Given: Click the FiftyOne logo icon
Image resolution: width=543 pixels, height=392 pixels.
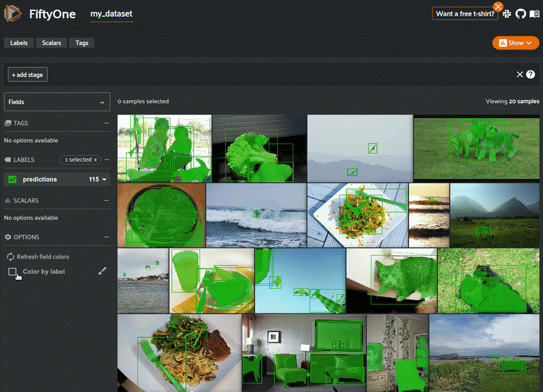Looking at the screenshot, I should [14, 14].
